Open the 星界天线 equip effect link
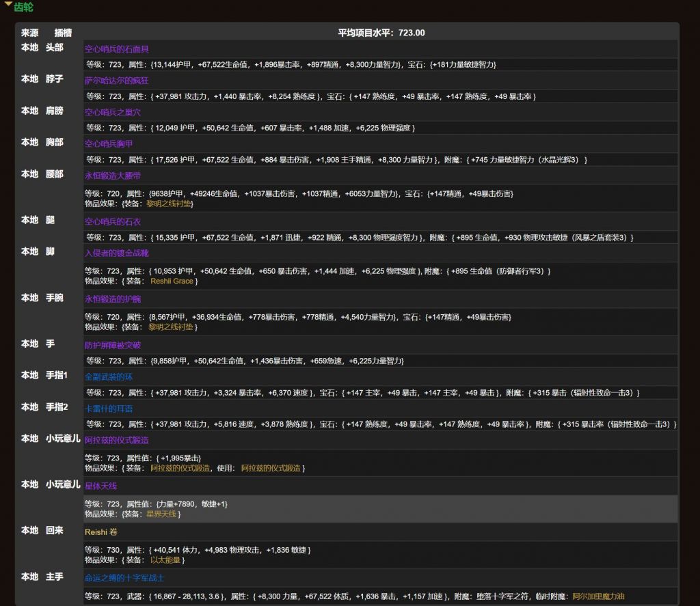This screenshot has width=700, height=606. point(161,514)
